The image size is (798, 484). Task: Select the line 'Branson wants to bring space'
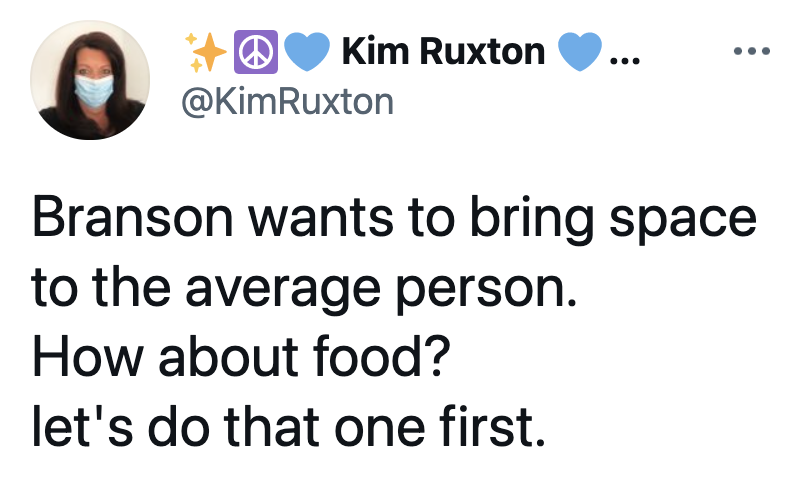click(394, 219)
